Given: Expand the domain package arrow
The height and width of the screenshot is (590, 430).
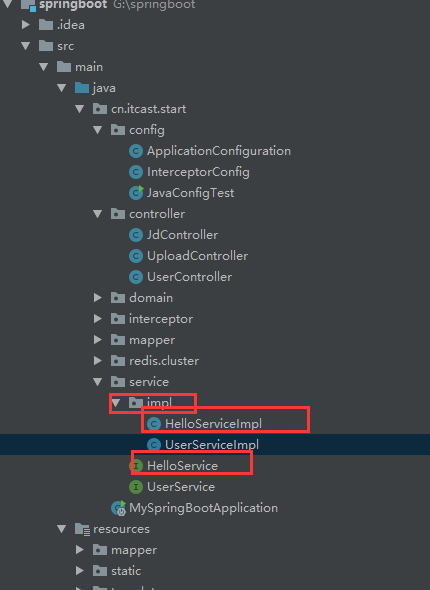Looking at the screenshot, I should tap(98, 298).
